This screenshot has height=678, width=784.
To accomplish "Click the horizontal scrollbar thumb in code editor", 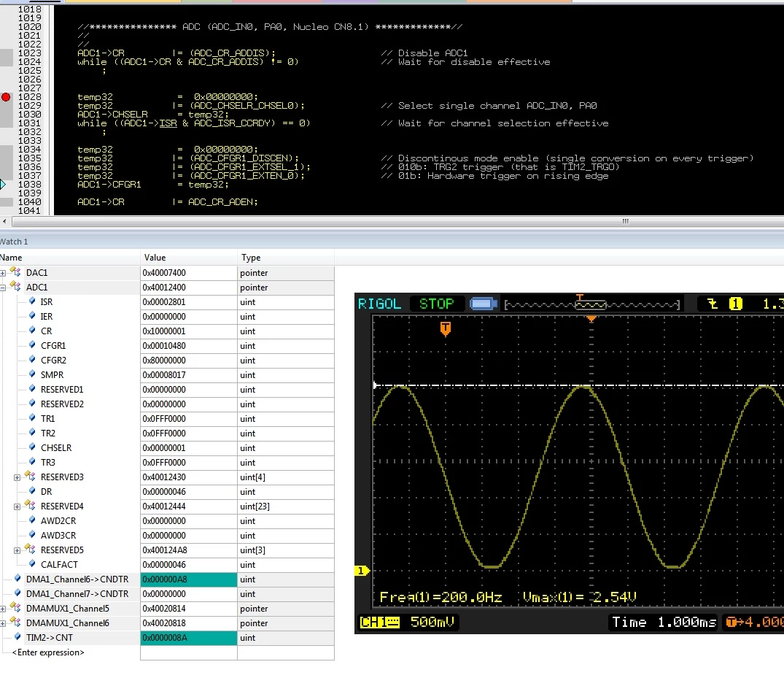I will 625,221.
